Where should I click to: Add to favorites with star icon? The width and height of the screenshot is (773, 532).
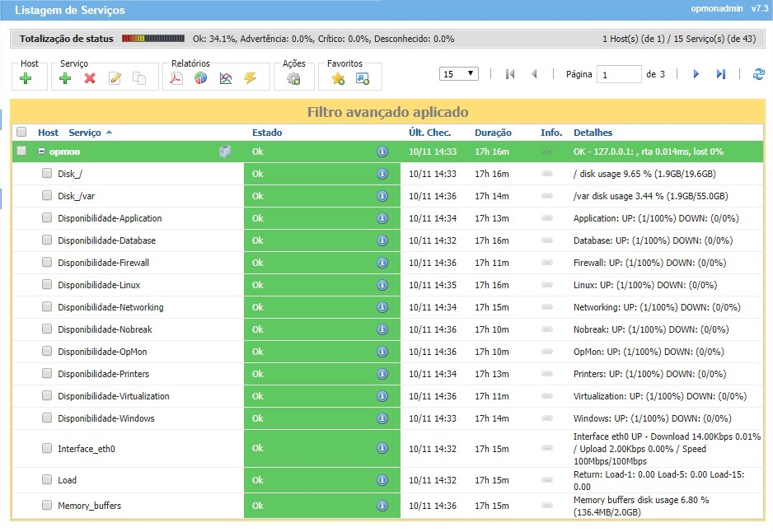point(338,78)
